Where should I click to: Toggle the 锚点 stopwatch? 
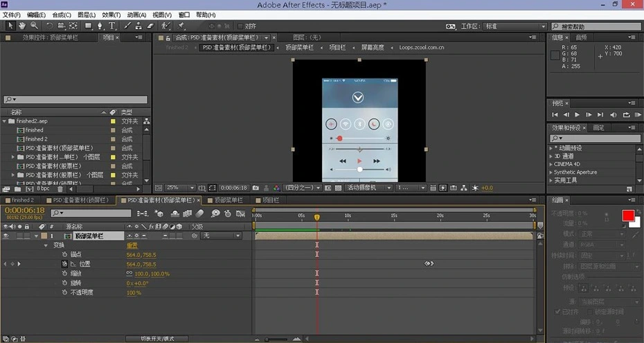pyautogui.click(x=64, y=255)
